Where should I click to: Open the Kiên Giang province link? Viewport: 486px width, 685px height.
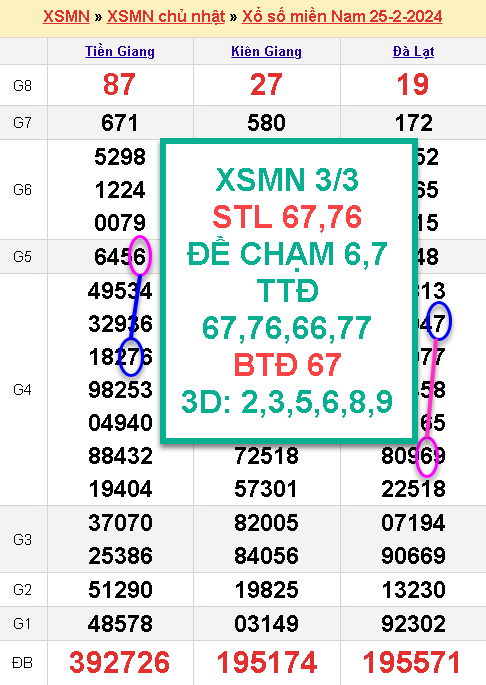coord(267,52)
